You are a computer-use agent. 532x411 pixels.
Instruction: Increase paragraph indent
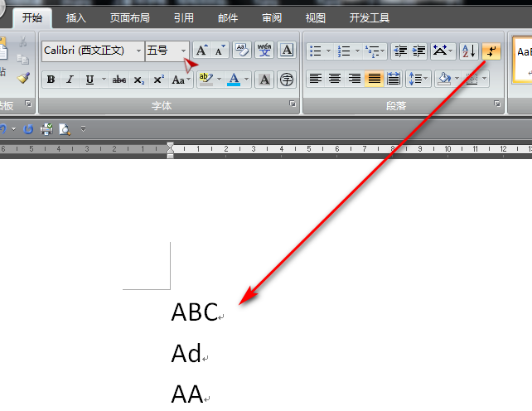pyautogui.click(x=418, y=51)
